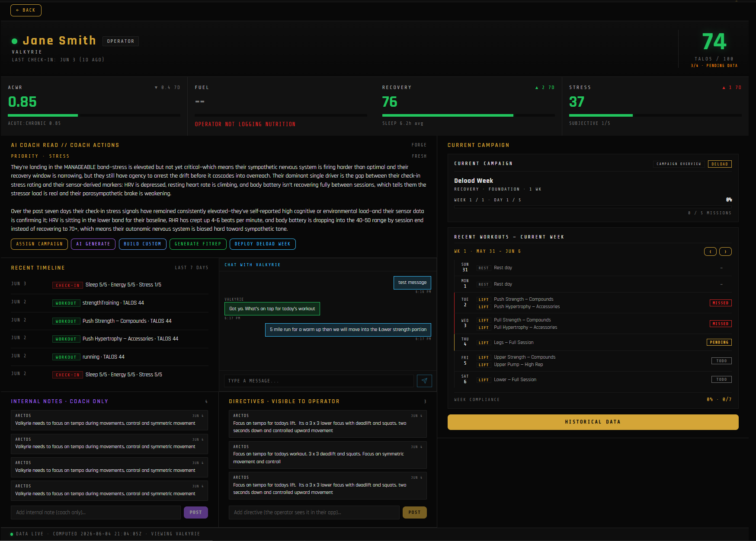Click the Stress score 37
Image resolution: width=756 pixels, height=541 pixels.
pyautogui.click(x=577, y=102)
